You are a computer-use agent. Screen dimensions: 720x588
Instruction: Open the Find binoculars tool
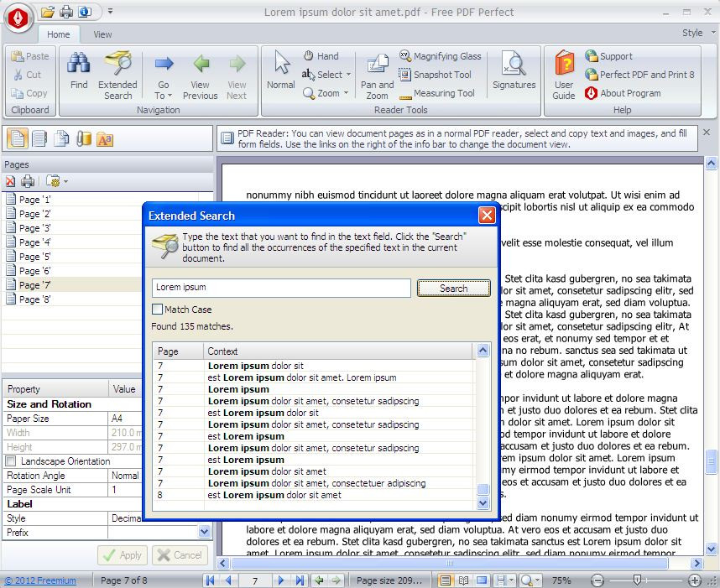[79, 70]
